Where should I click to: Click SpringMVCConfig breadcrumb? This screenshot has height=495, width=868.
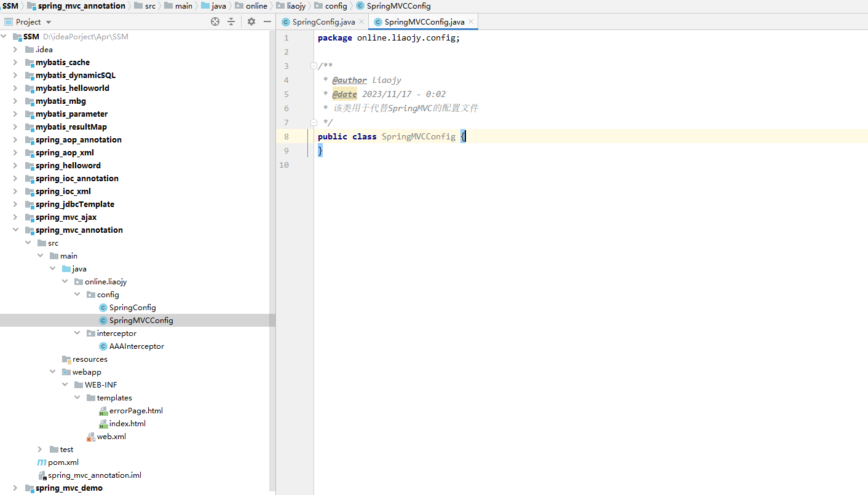point(393,6)
